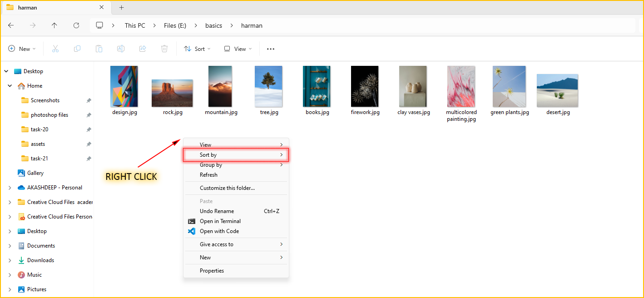This screenshot has width=644, height=298.
Task: Open the See more ellipsis menu
Action: pyautogui.click(x=271, y=49)
